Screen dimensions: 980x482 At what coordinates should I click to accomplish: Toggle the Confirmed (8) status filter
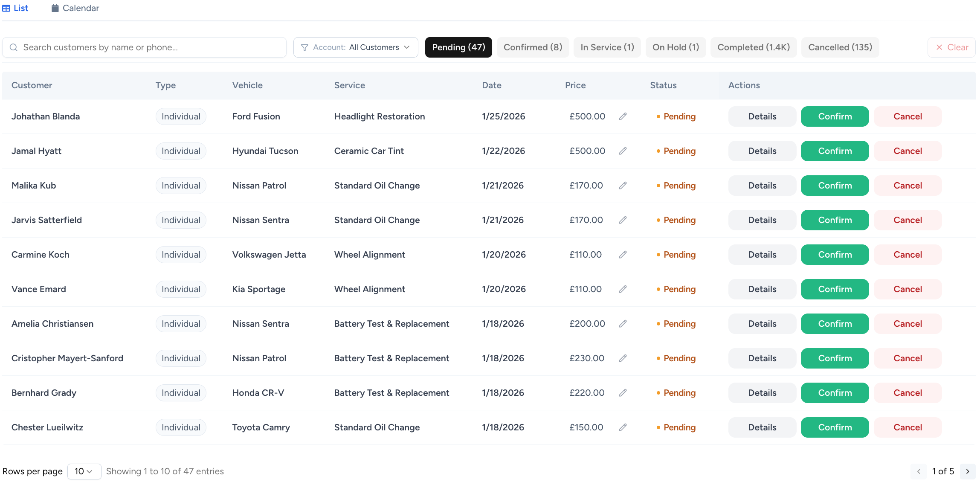pyautogui.click(x=533, y=47)
